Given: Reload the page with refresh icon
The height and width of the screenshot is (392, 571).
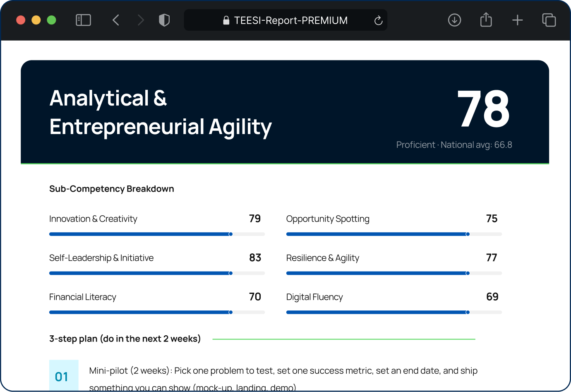Looking at the screenshot, I should [378, 20].
